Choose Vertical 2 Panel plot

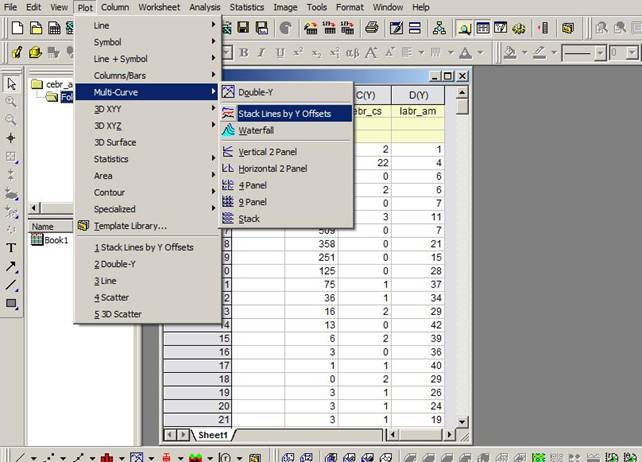pyautogui.click(x=287, y=152)
